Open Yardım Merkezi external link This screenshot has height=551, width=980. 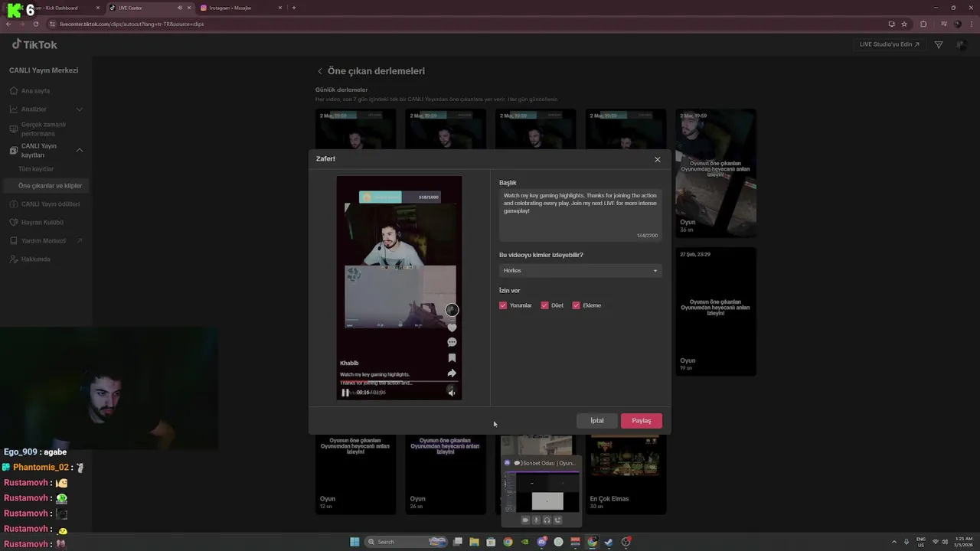coord(46,240)
